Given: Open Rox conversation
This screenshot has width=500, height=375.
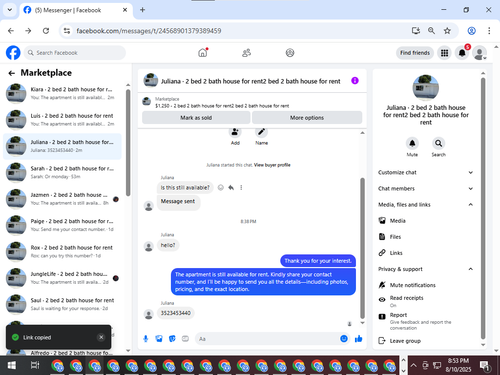Looking at the screenshot, I should (62, 252).
